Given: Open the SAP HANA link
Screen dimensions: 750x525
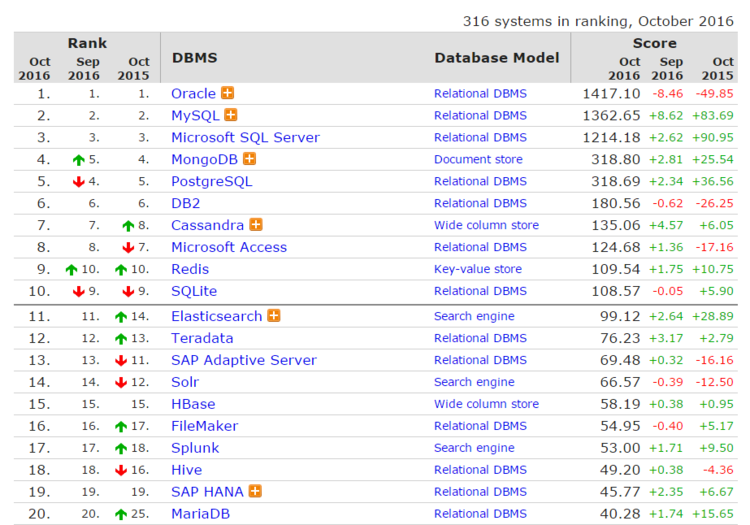Looking at the screenshot, I should (x=208, y=492).
